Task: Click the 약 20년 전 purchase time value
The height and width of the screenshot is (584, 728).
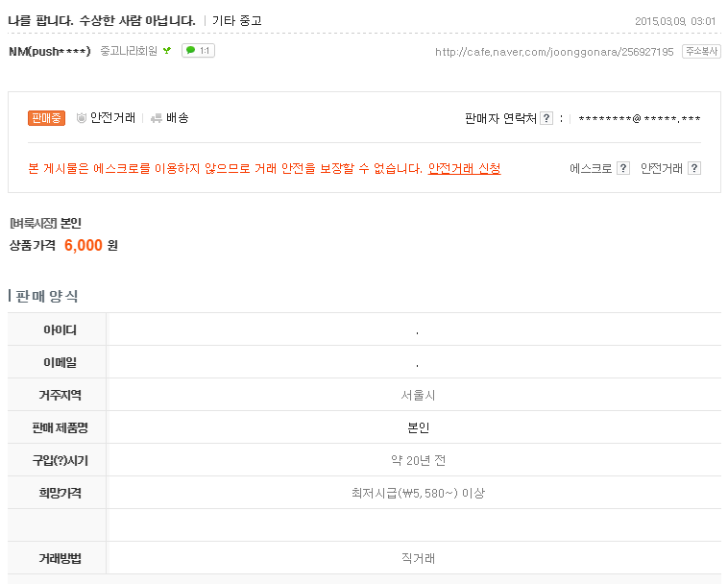Action: 418,460
